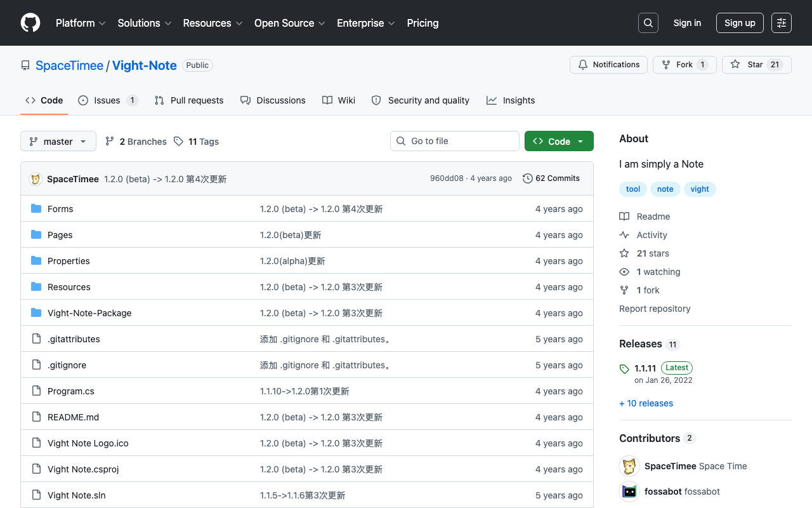Image resolution: width=812 pixels, height=508 pixels.
Task: Select the note topic tag
Action: pyautogui.click(x=665, y=189)
